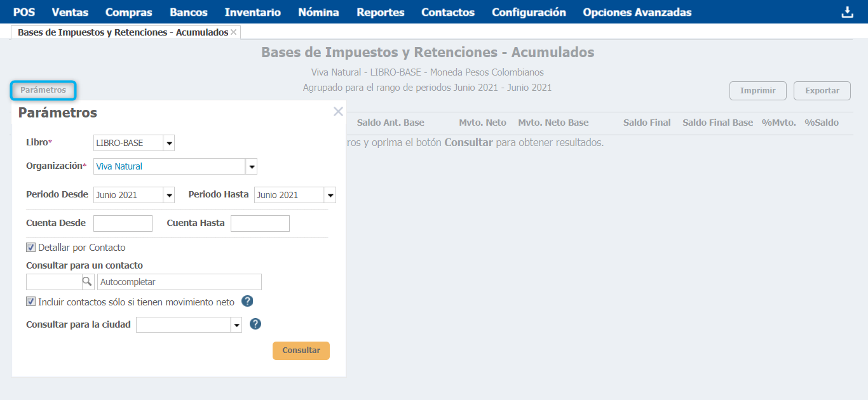Click the Exportar button
This screenshot has width=868, height=400.
tap(822, 91)
